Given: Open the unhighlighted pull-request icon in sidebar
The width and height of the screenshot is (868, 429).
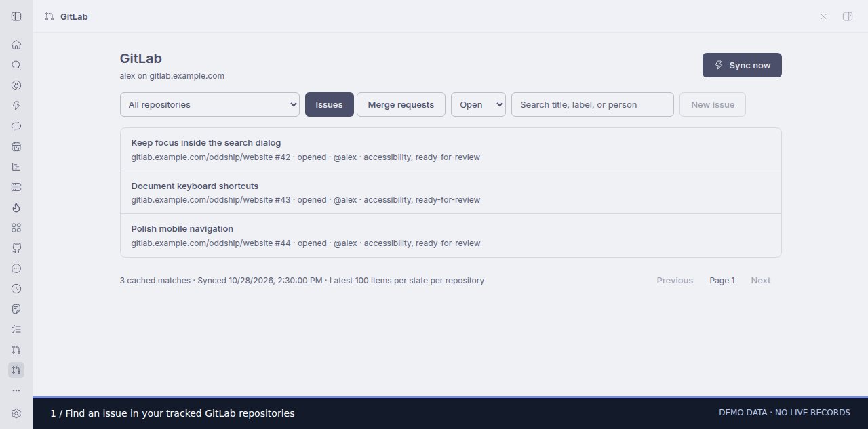Looking at the screenshot, I should point(16,350).
